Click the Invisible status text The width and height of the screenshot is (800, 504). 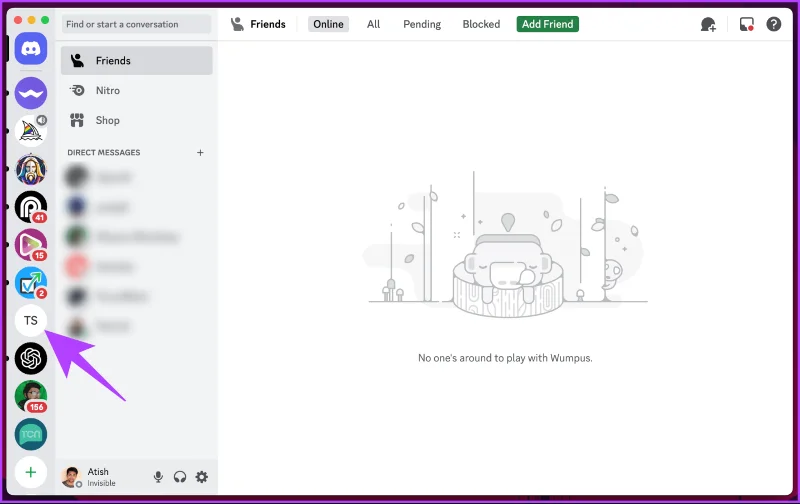101,483
